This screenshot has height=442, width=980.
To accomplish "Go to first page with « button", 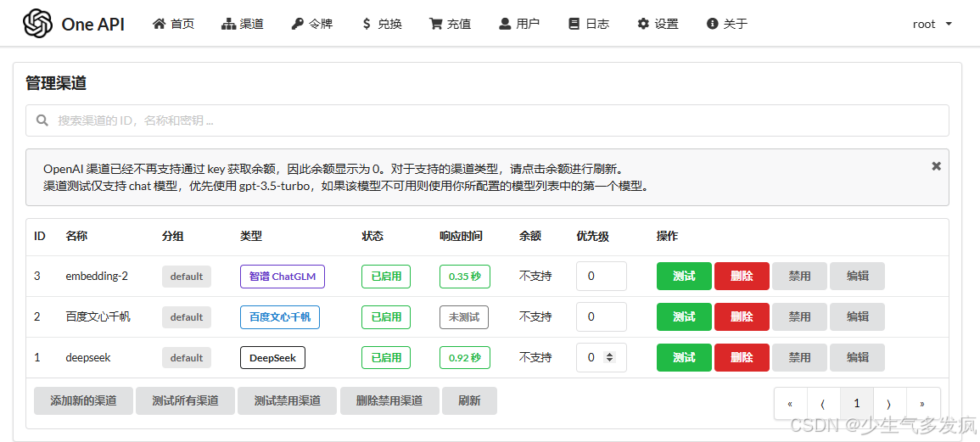I will pos(791,403).
